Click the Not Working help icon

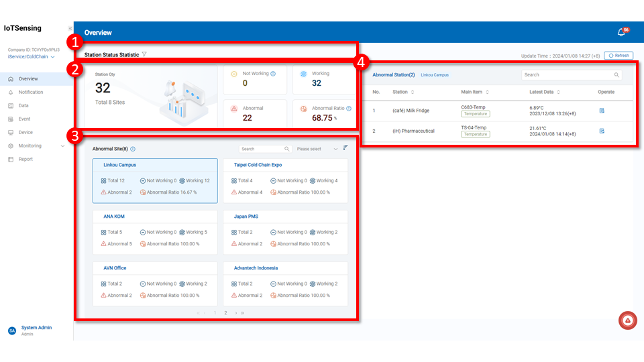[x=273, y=74]
